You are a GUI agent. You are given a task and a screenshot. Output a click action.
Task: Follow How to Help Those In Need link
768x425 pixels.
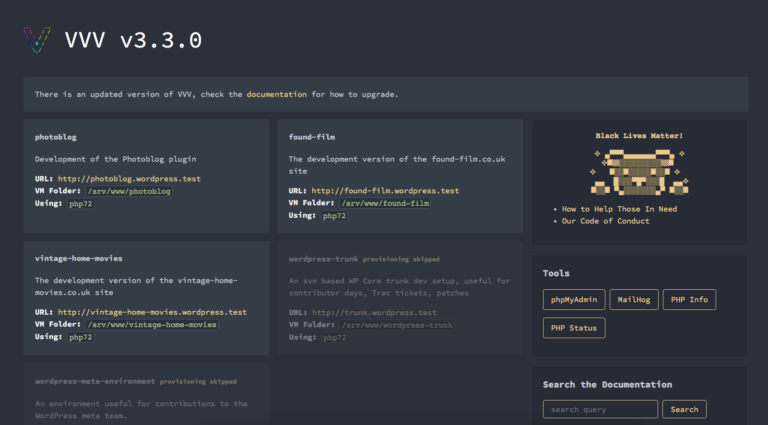click(x=619, y=209)
